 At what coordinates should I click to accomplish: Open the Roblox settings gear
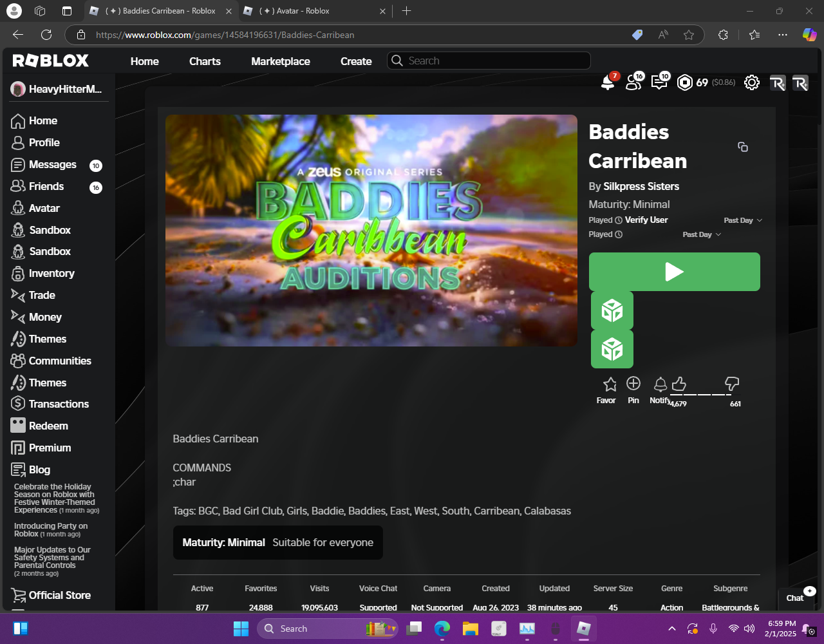pyautogui.click(x=752, y=82)
